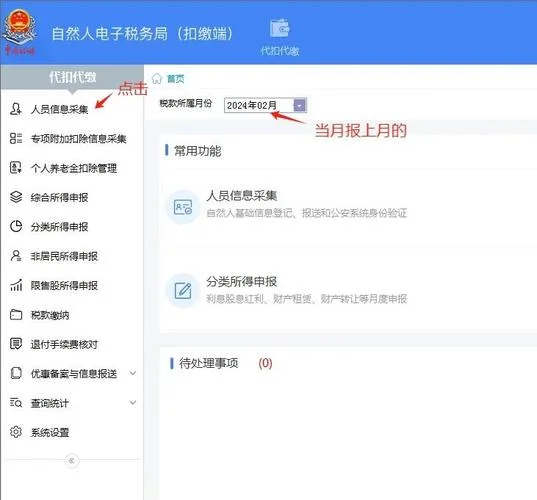The width and height of the screenshot is (537, 500).
Task: Click the 常用功能 section heading
Action: click(198, 151)
